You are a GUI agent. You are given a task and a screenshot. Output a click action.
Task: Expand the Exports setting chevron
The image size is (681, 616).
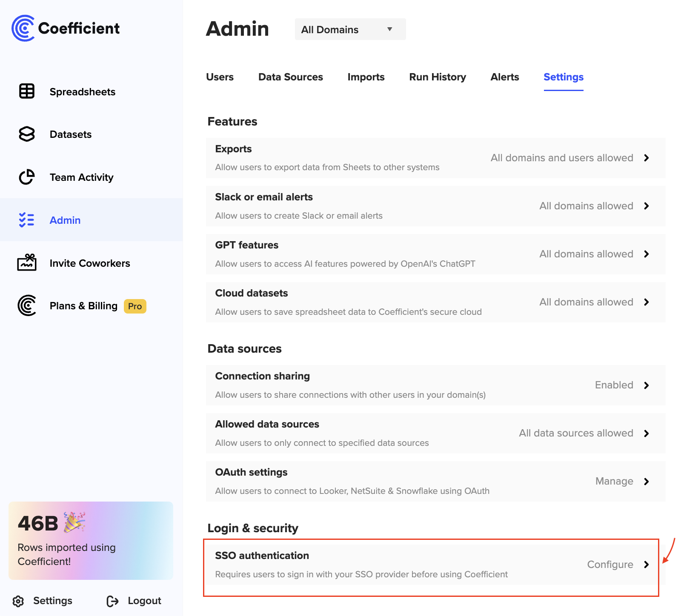646,158
